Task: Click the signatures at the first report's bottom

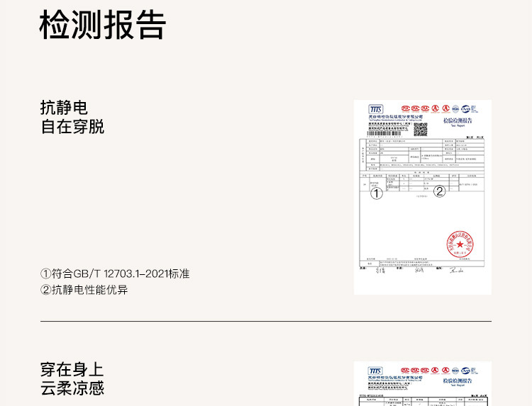Action: pos(419,270)
